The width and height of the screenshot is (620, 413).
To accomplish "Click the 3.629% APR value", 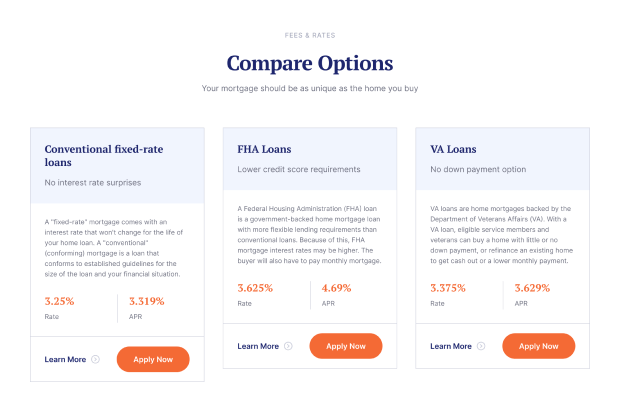I will pos(532,288).
